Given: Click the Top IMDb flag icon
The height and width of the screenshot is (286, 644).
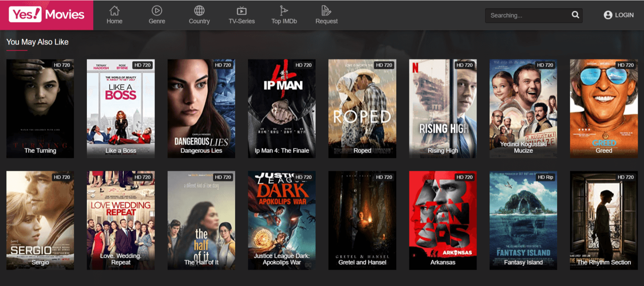Looking at the screenshot, I should click(x=284, y=10).
